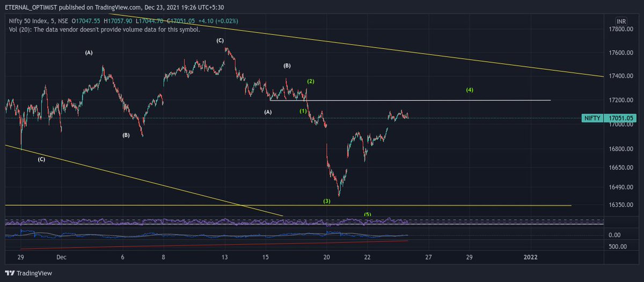Select the green (3) wave label
The width and height of the screenshot is (644, 282).
coord(327,201)
